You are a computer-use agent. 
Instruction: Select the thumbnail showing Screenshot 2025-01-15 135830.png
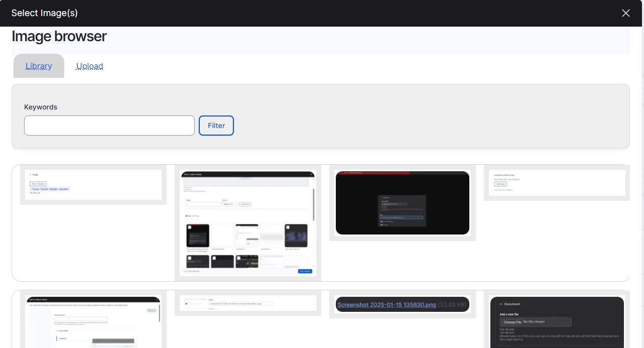tap(403, 304)
